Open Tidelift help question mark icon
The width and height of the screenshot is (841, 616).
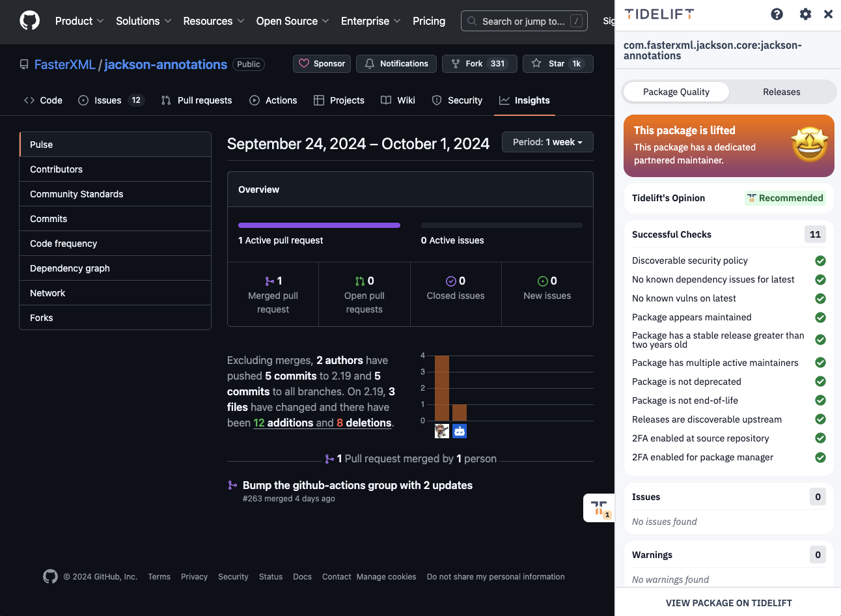(x=777, y=14)
